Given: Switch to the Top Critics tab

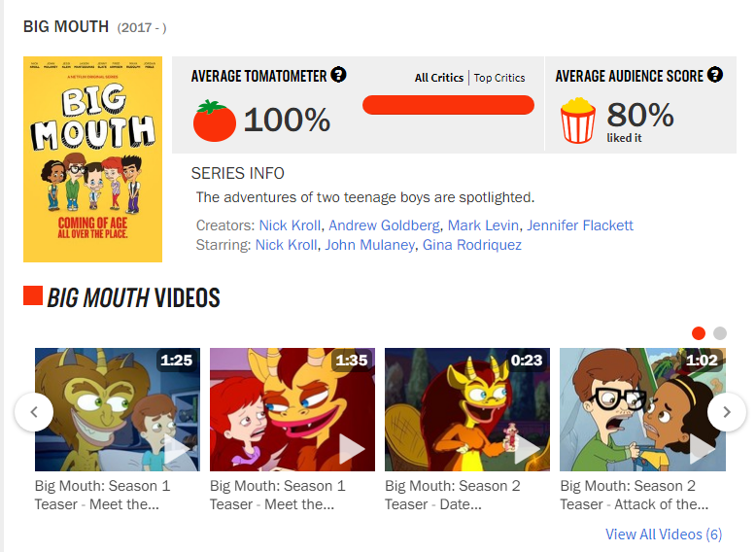Looking at the screenshot, I should [499, 78].
